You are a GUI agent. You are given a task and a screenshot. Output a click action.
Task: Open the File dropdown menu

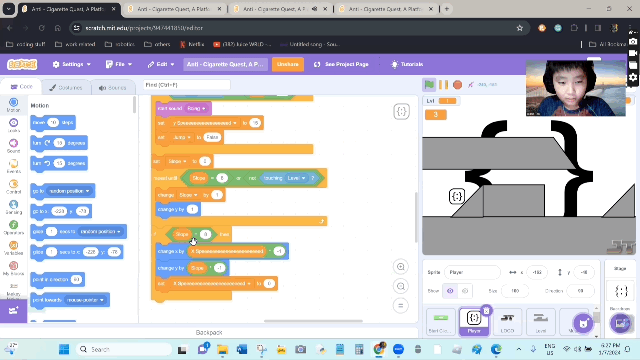click(x=119, y=64)
